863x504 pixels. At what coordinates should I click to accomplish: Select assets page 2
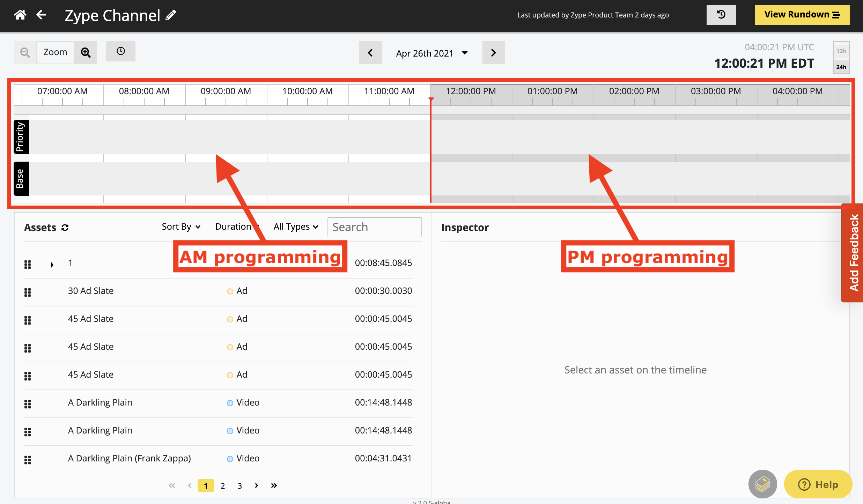pos(223,486)
